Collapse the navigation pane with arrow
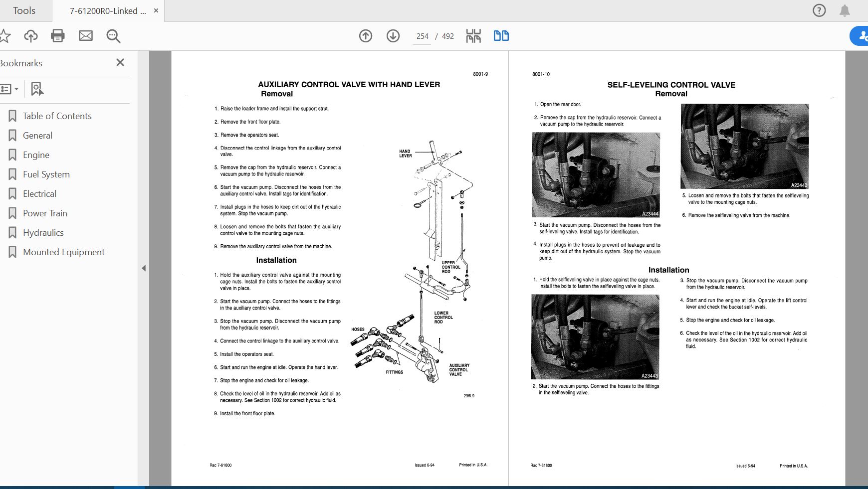Screen dimensions: 868x489 (144, 268)
